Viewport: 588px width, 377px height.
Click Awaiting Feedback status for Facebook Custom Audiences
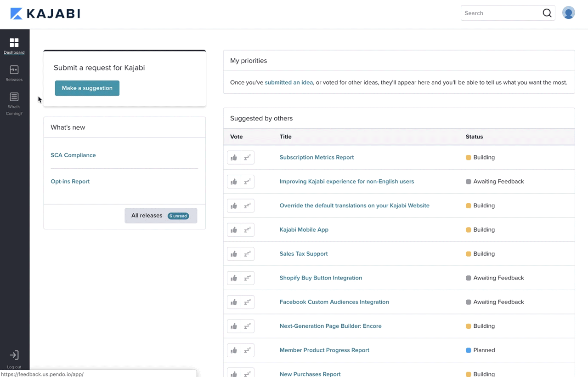tap(495, 302)
